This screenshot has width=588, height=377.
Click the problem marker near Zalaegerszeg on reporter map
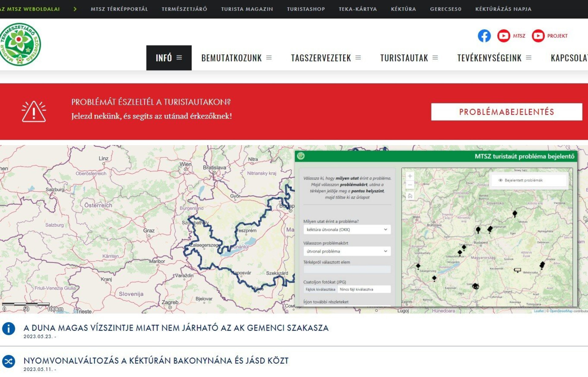coord(418,266)
